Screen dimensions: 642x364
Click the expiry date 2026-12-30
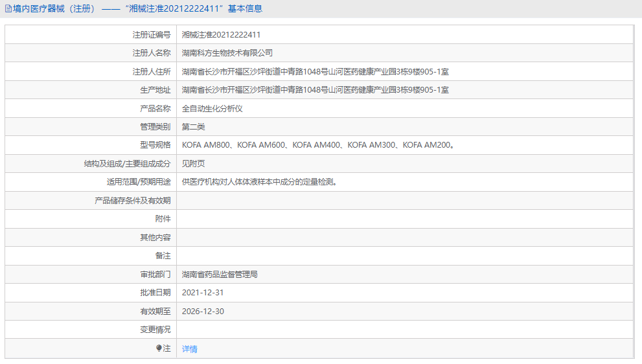pos(203,311)
